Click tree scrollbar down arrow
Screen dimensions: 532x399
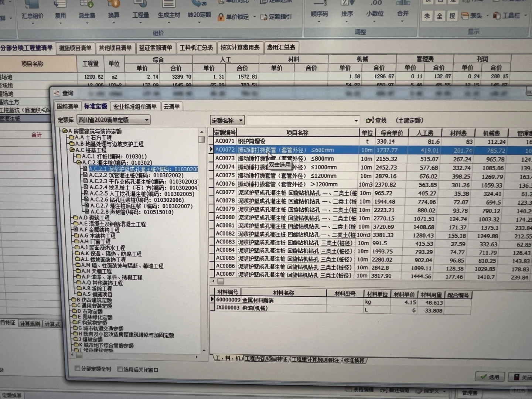point(204,350)
